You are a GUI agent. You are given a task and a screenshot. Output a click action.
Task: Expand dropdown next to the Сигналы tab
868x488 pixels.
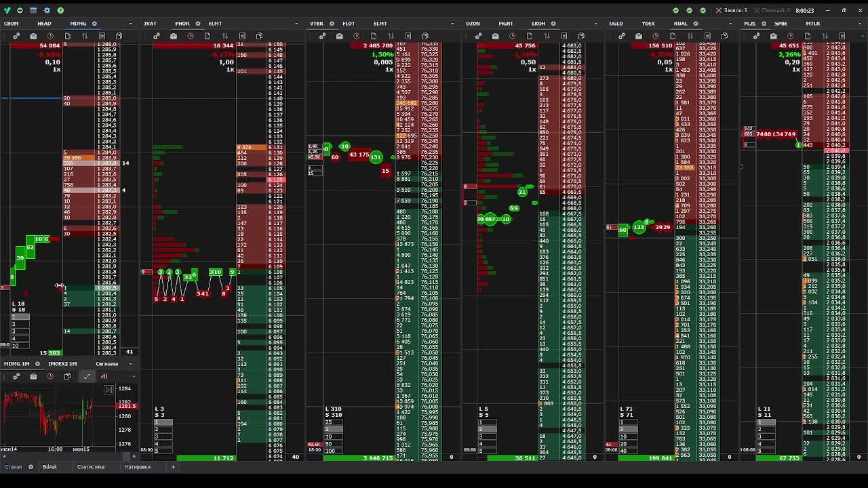(x=131, y=364)
